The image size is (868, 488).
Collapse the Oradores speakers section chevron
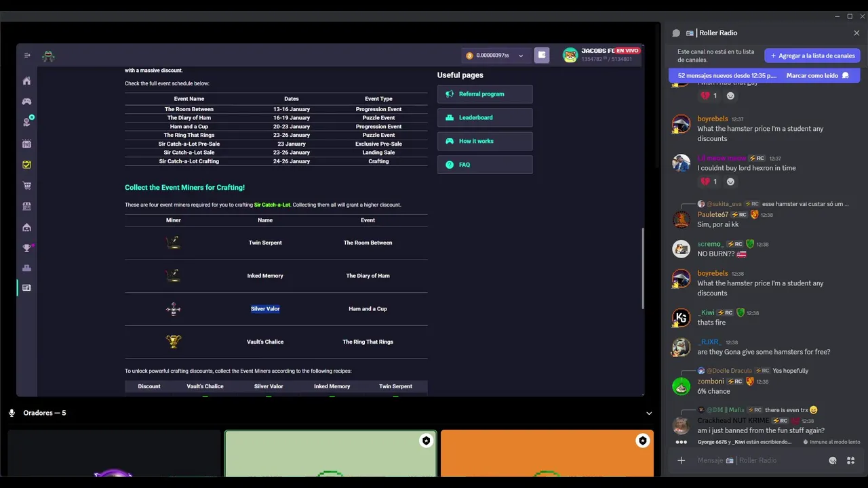(649, 413)
